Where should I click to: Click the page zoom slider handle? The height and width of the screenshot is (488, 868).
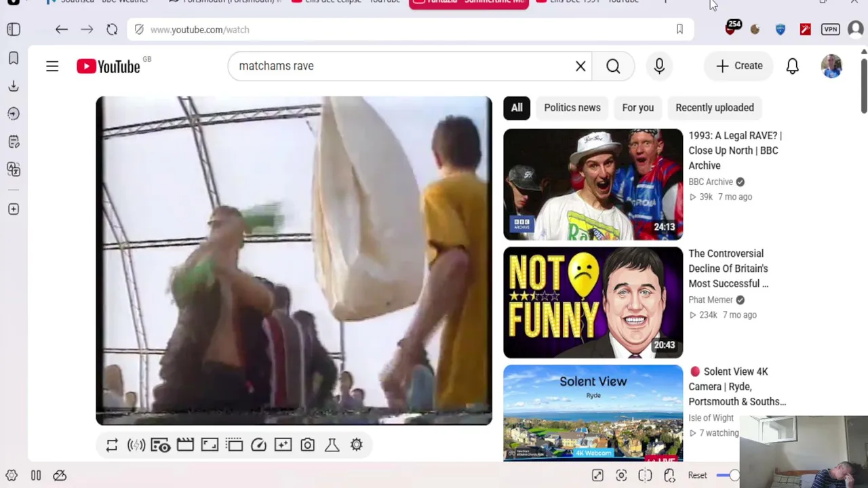pos(734,476)
